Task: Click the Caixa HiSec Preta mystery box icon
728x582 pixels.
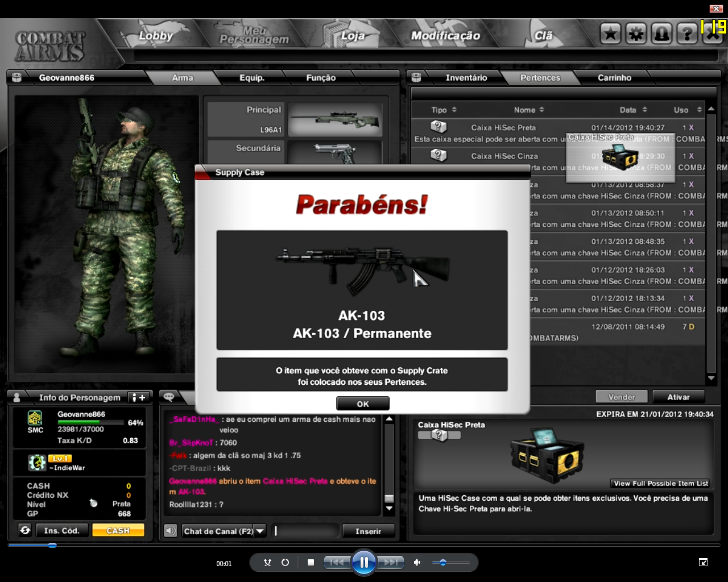Action: click(x=439, y=126)
